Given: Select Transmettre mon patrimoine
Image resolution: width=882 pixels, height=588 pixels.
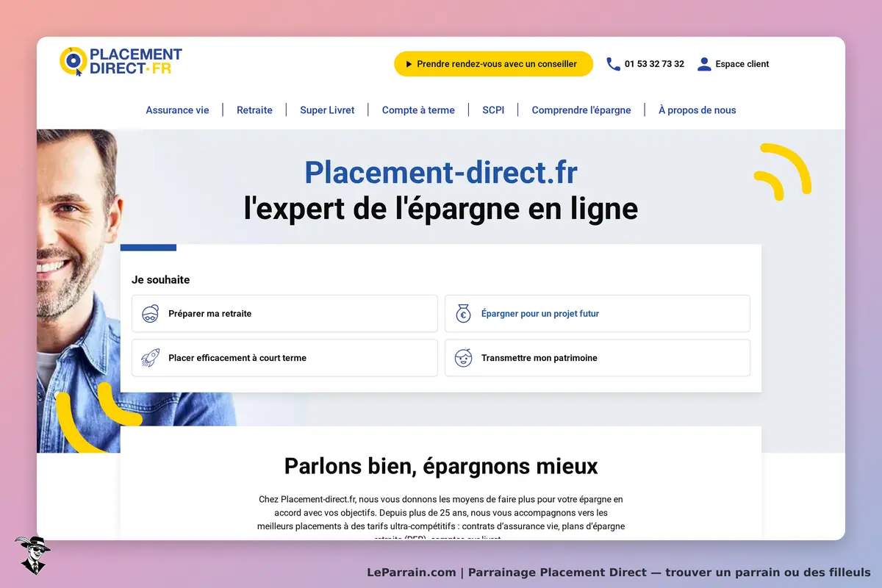Looking at the screenshot, I should coord(598,358).
